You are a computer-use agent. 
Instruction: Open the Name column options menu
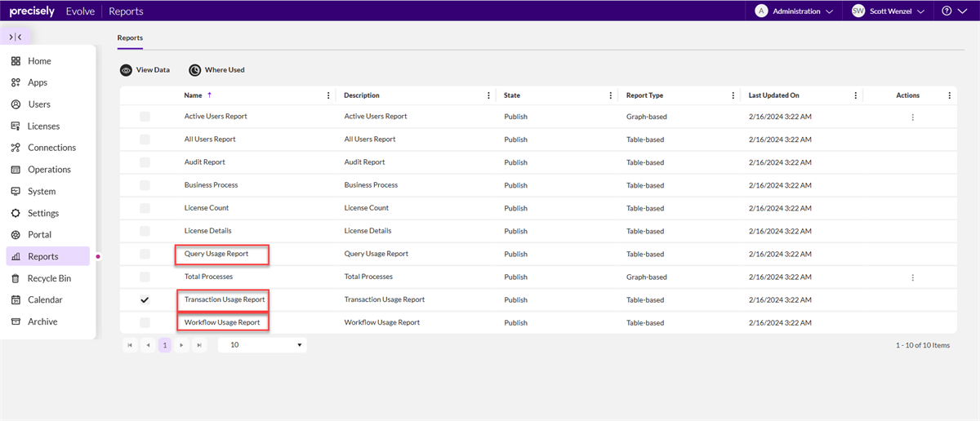click(x=329, y=95)
